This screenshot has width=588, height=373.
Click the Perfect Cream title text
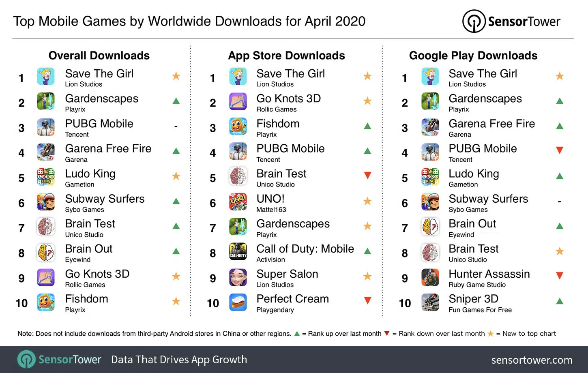[x=293, y=299]
